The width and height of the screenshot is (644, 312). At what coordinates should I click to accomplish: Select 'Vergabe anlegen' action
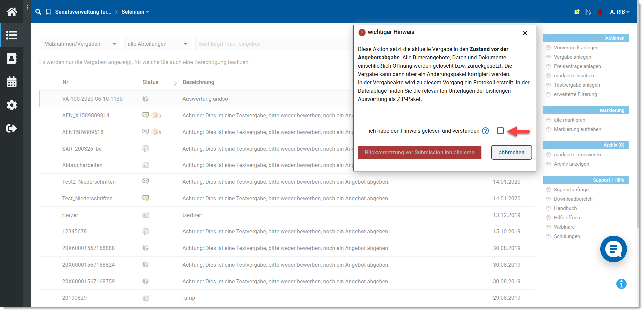[572, 57]
